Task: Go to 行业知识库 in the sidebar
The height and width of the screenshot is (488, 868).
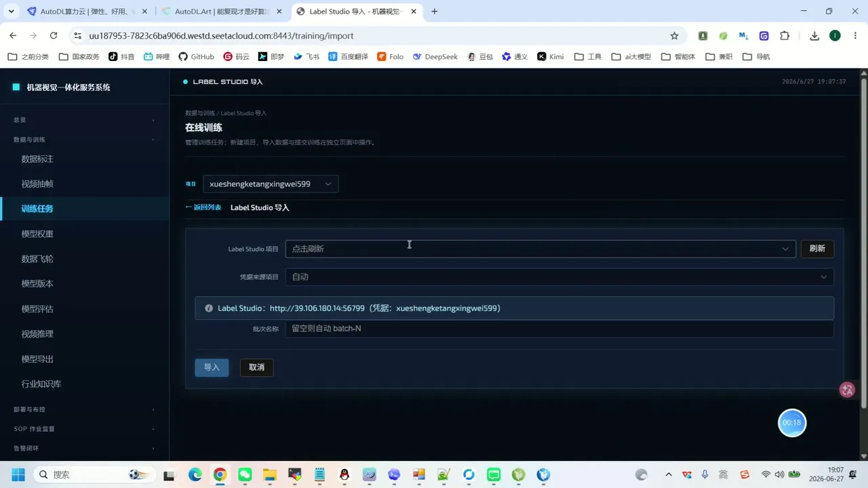Action: click(41, 384)
